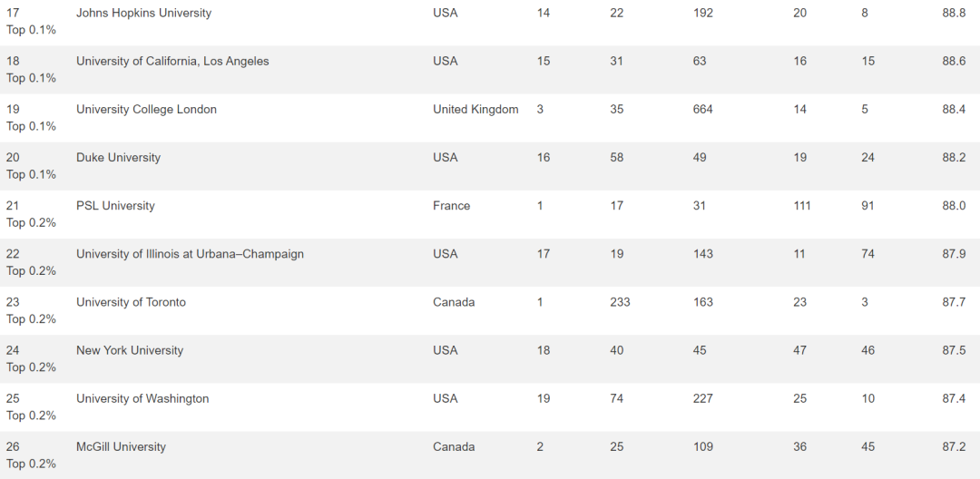Select value 111 in PSL University row
980x479 pixels.
pyautogui.click(x=802, y=205)
